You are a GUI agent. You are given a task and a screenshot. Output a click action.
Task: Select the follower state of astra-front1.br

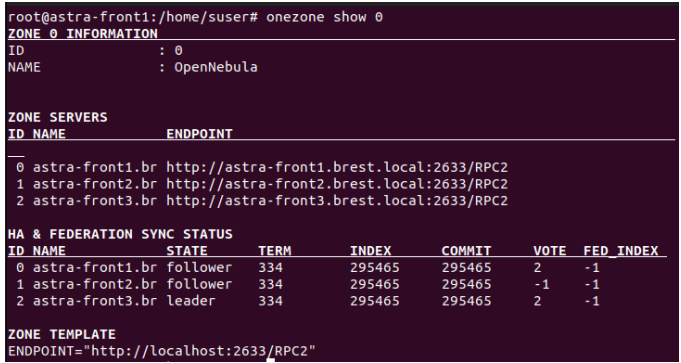(199, 267)
